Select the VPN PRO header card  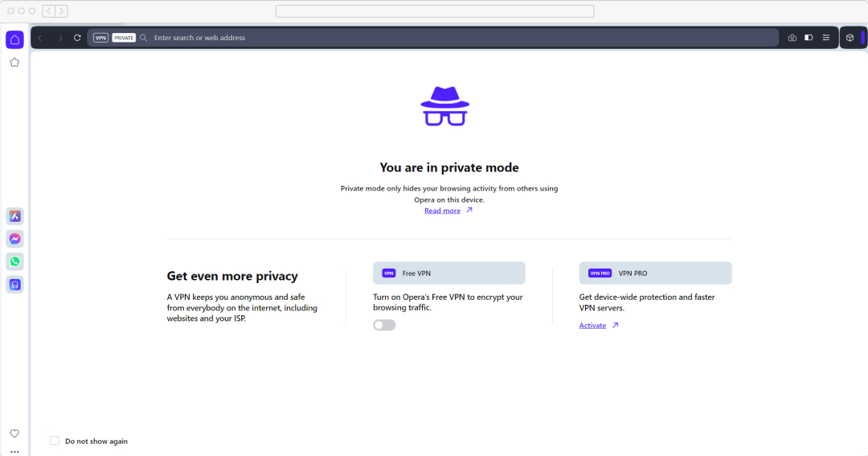[656, 273]
